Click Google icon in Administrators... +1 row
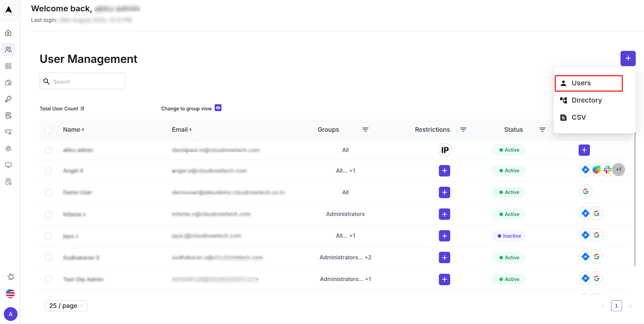This screenshot has height=324, width=644. tap(597, 279)
